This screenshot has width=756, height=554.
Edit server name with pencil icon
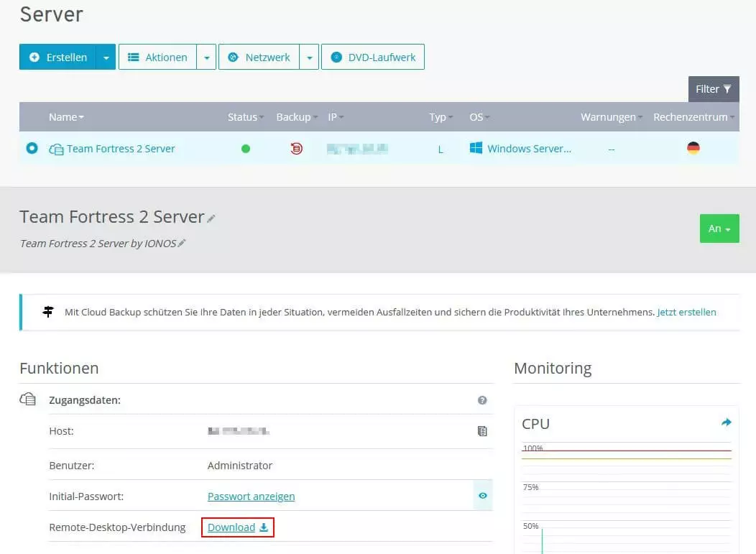pos(211,218)
